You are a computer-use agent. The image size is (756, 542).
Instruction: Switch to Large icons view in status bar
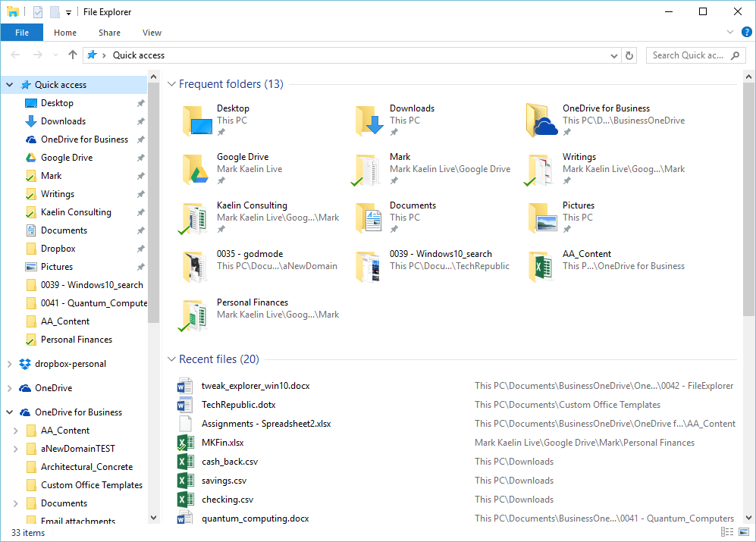coord(744,532)
